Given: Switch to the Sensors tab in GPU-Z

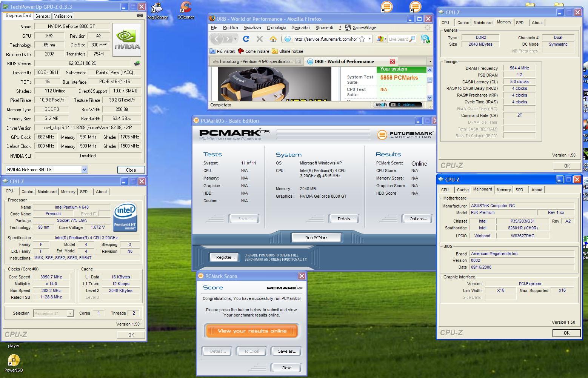Looking at the screenshot, I should [43, 16].
